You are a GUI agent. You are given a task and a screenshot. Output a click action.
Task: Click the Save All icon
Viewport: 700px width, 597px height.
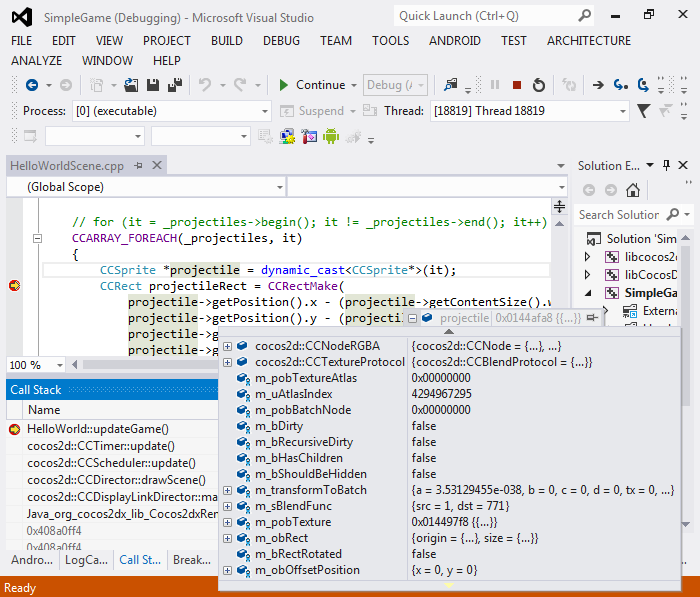175,85
